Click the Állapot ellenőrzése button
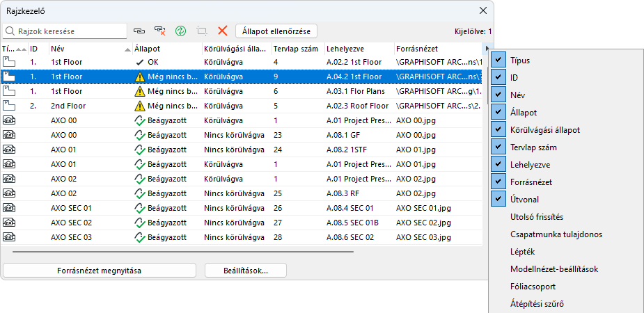 pos(276,31)
